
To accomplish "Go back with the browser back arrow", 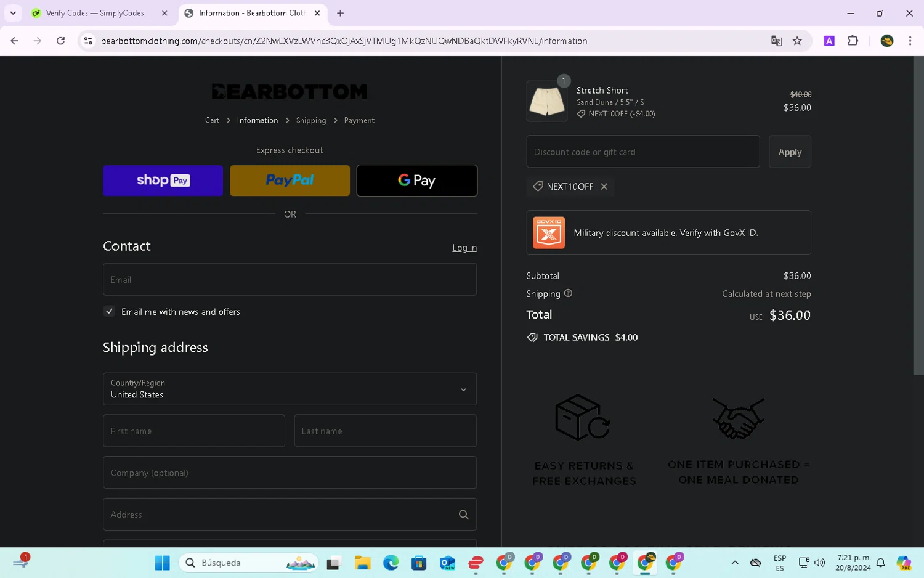I will click(15, 41).
